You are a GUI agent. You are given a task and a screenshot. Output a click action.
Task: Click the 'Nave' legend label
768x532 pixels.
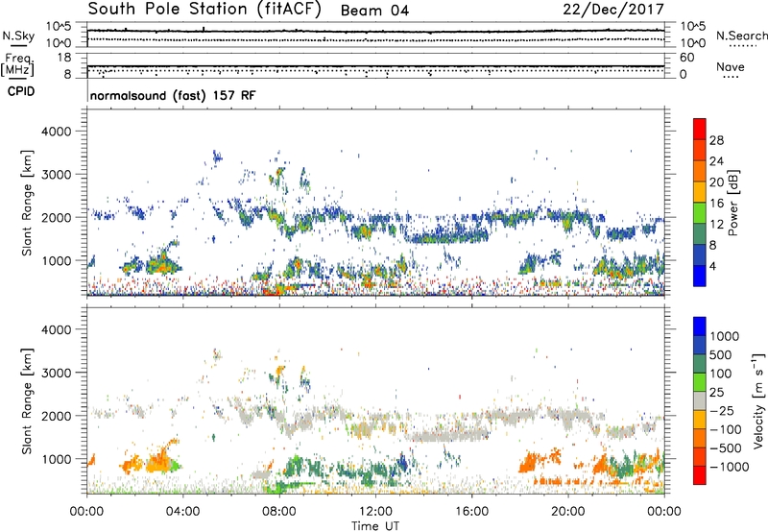coord(730,66)
